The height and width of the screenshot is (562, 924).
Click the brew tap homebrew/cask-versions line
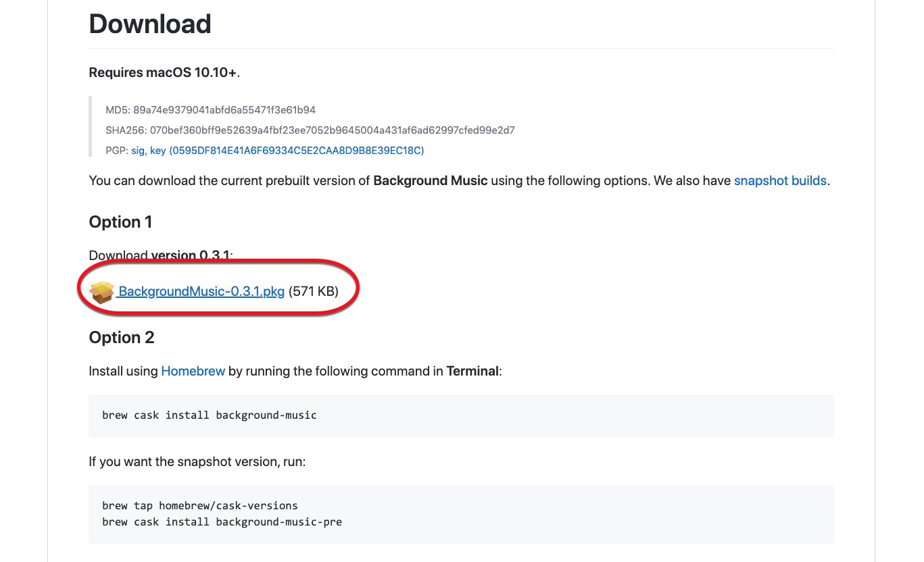[200, 505]
